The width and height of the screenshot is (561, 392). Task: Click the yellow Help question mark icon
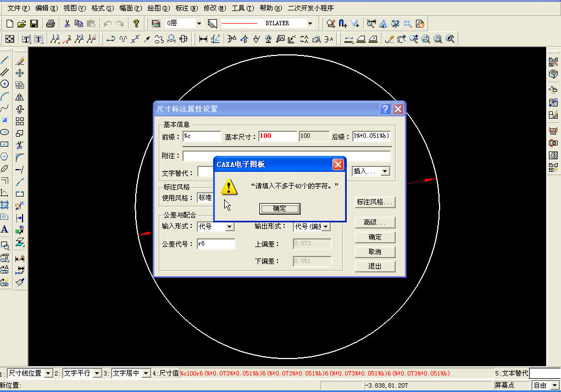click(136, 24)
